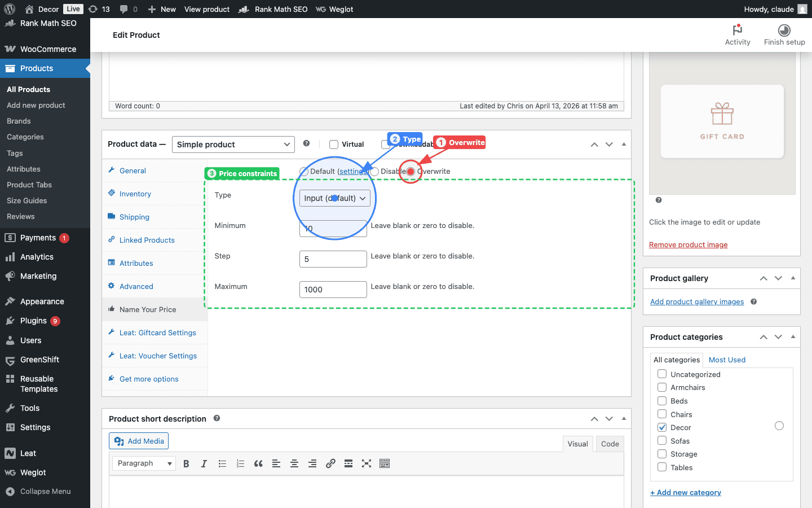Click Add product gallery images link
The width and height of the screenshot is (812, 508).
pos(697,301)
